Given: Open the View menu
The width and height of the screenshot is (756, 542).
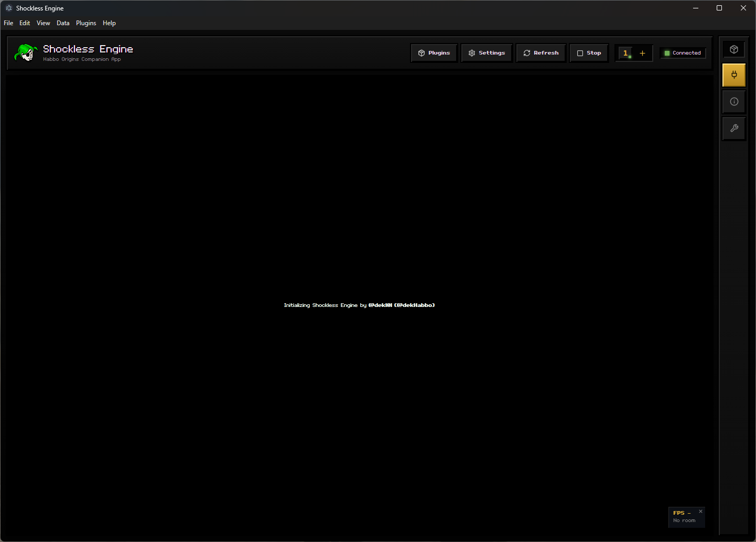Looking at the screenshot, I should pos(44,23).
